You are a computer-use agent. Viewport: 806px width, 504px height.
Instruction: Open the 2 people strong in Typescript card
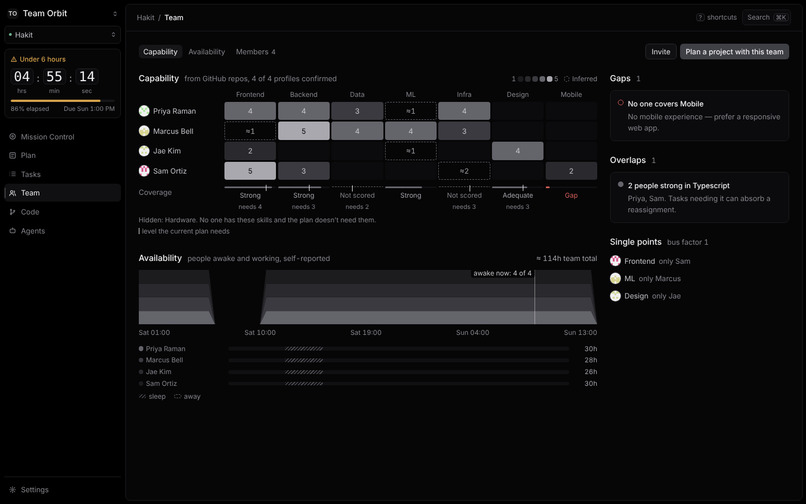699,197
